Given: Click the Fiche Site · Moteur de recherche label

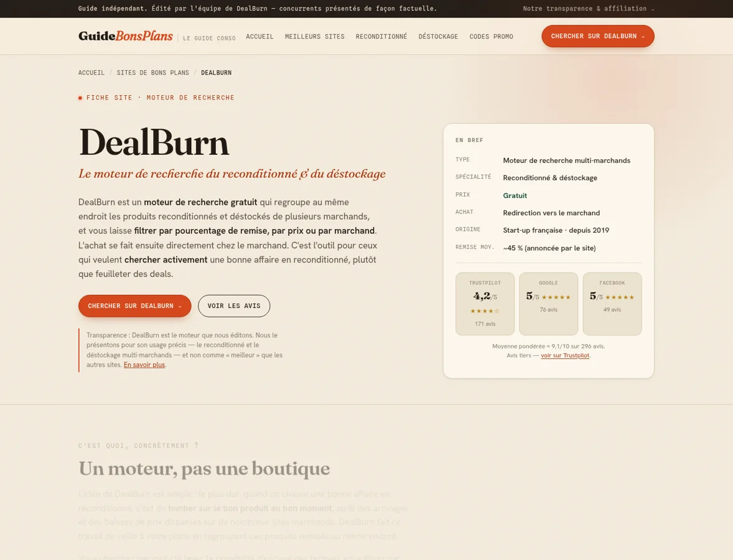Looking at the screenshot, I should [x=161, y=98].
